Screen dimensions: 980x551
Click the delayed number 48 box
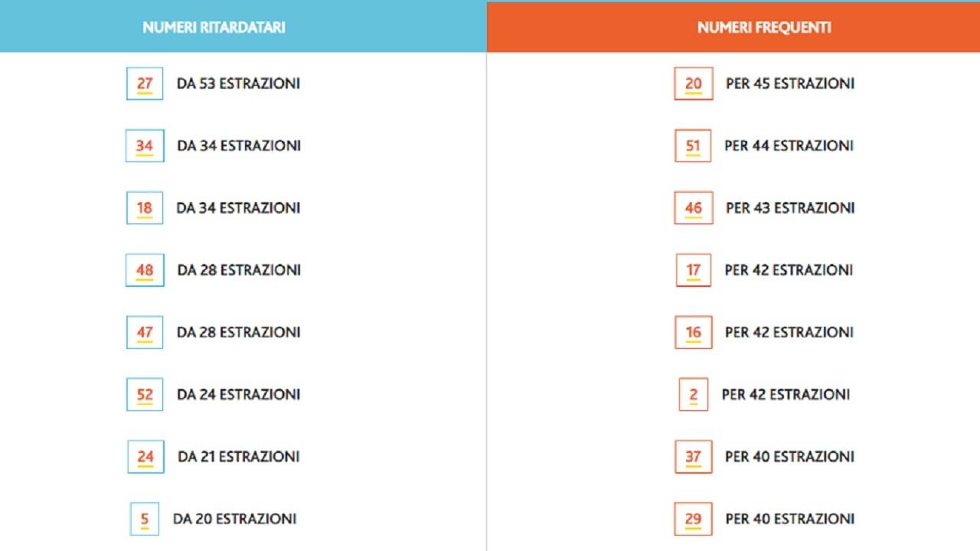click(145, 270)
